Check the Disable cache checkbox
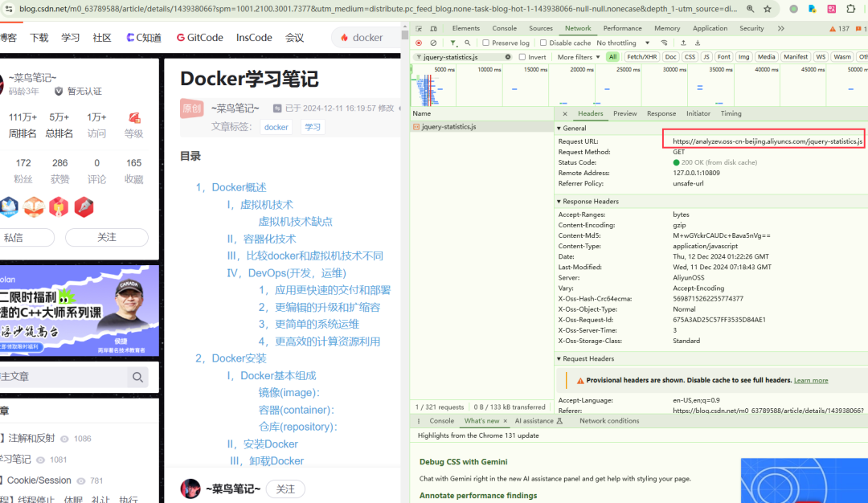Screen dimensions: 868x503 click(544, 43)
